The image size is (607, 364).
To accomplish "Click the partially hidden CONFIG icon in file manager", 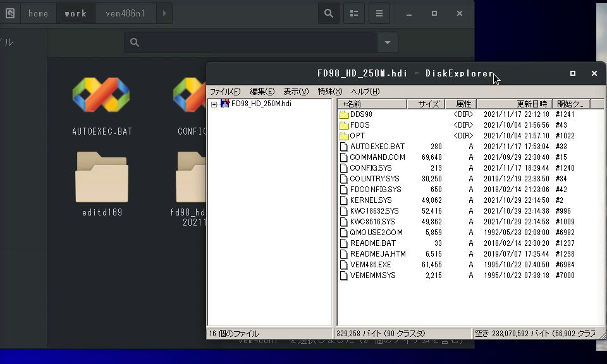I will [190, 95].
